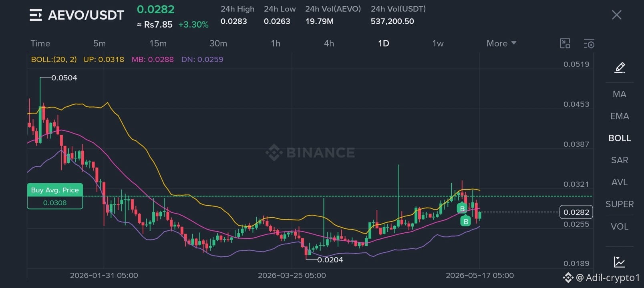Tap the Buy Avg. Price label

[55, 190]
